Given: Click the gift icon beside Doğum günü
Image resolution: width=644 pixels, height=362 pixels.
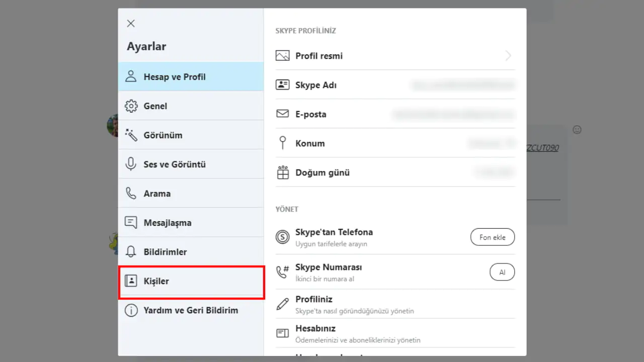Looking at the screenshot, I should (282, 172).
